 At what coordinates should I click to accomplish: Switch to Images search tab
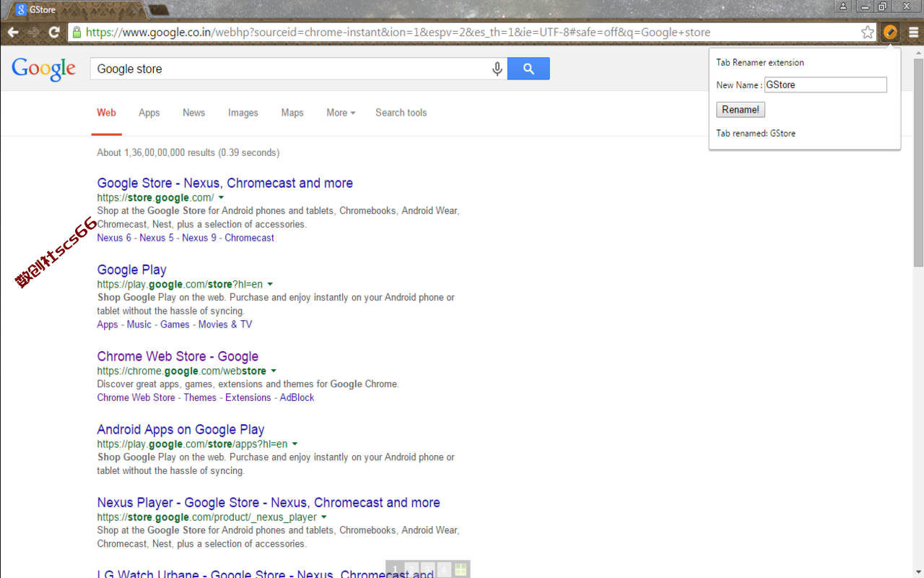pos(243,113)
